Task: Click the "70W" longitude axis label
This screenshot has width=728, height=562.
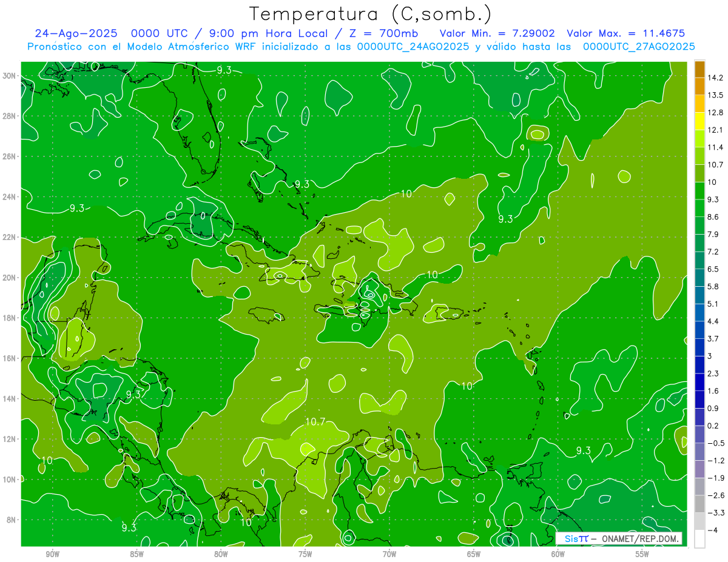Action: tap(389, 554)
